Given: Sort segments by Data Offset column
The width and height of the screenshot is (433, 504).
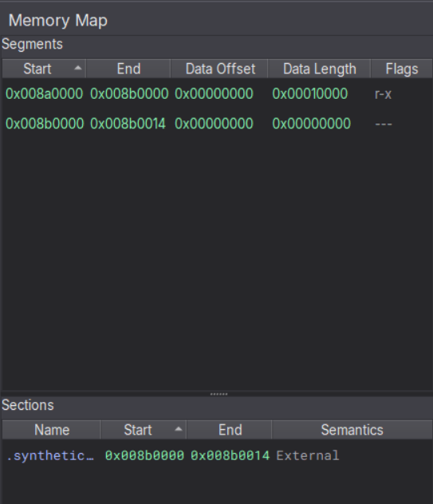Looking at the screenshot, I should [220, 69].
